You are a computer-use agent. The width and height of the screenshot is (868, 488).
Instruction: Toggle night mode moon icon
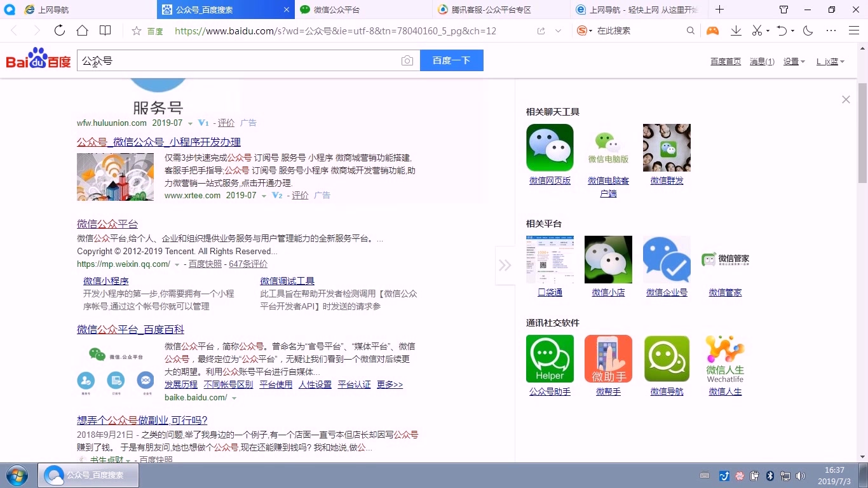(x=808, y=30)
